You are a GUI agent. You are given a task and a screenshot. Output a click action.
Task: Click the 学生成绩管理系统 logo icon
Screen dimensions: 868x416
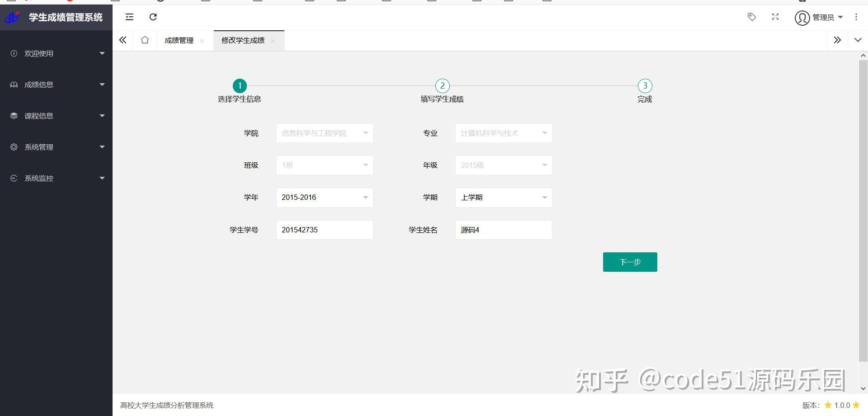12,17
